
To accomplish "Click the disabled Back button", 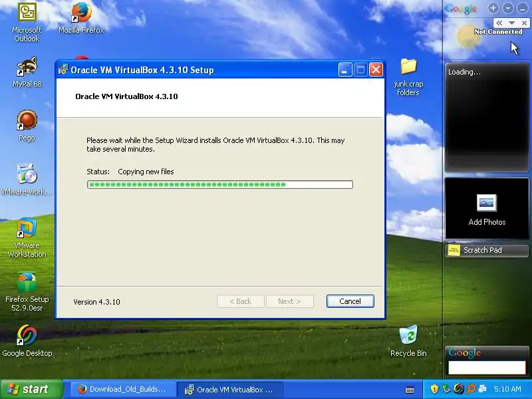I will [241, 301].
